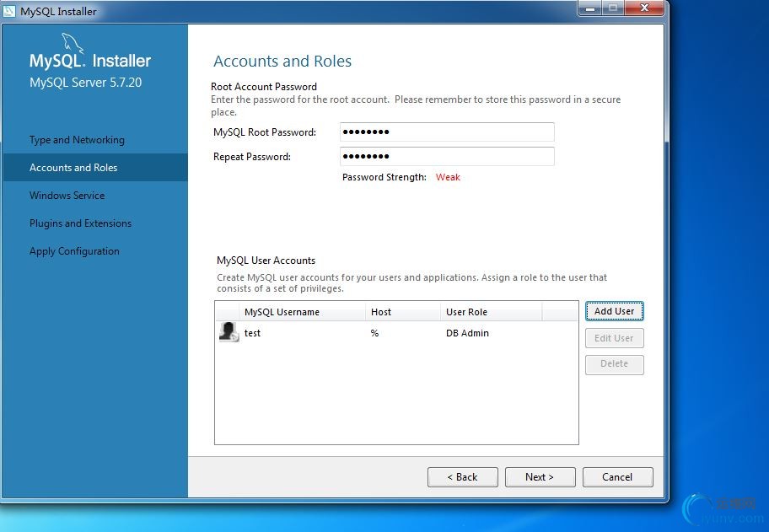The height and width of the screenshot is (532, 769).
Task: Open the Plugins and Extensions step
Action: pyautogui.click(x=80, y=223)
